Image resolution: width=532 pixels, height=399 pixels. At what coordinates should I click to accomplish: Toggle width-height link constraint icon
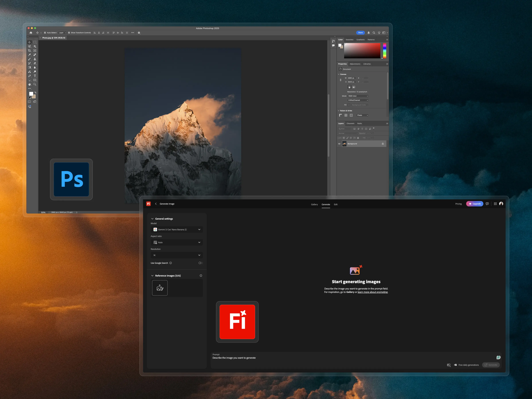341,80
